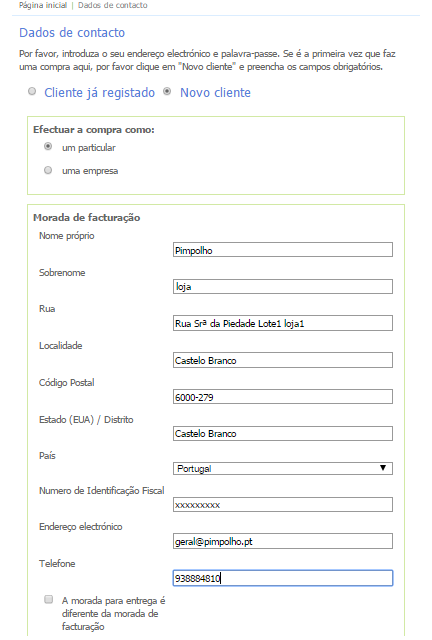Viewport: 432px width, 640px height.
Task: Select the 'Cliente já registado' radio button
Action: click(x=32, y=91)
